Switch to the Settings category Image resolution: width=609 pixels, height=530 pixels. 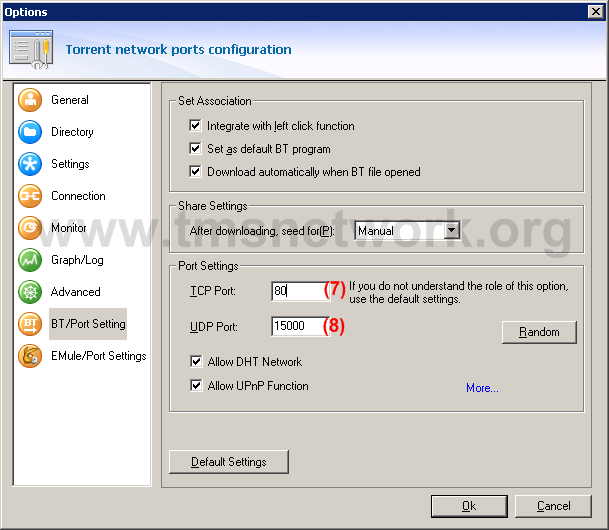point(70,164)
